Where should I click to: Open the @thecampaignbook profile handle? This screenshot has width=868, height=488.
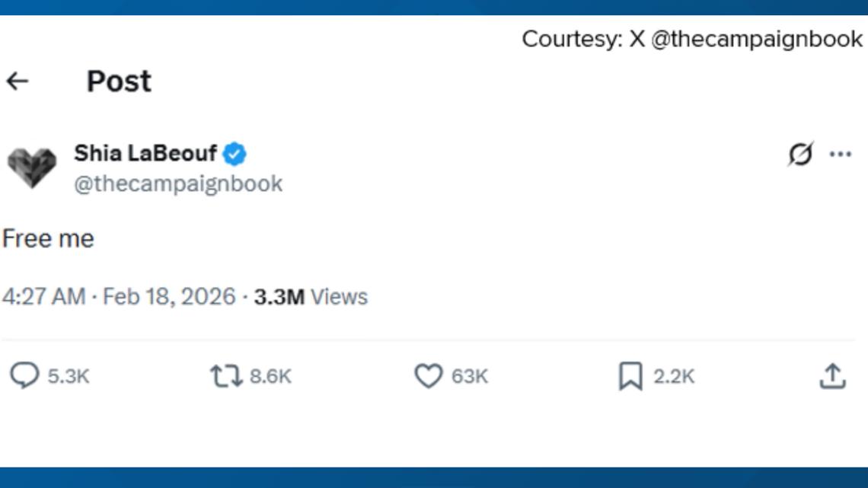coord(178,182)
